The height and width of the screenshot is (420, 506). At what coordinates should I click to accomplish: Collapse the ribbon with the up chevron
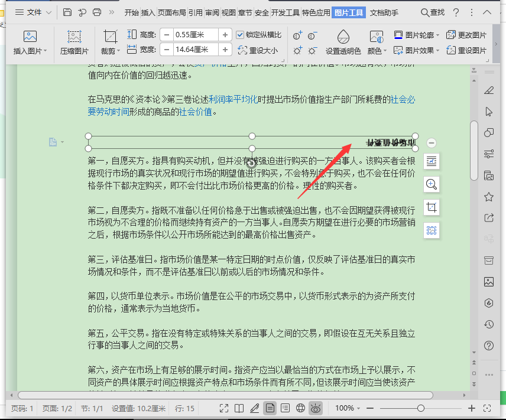click(x=487, y=12)
